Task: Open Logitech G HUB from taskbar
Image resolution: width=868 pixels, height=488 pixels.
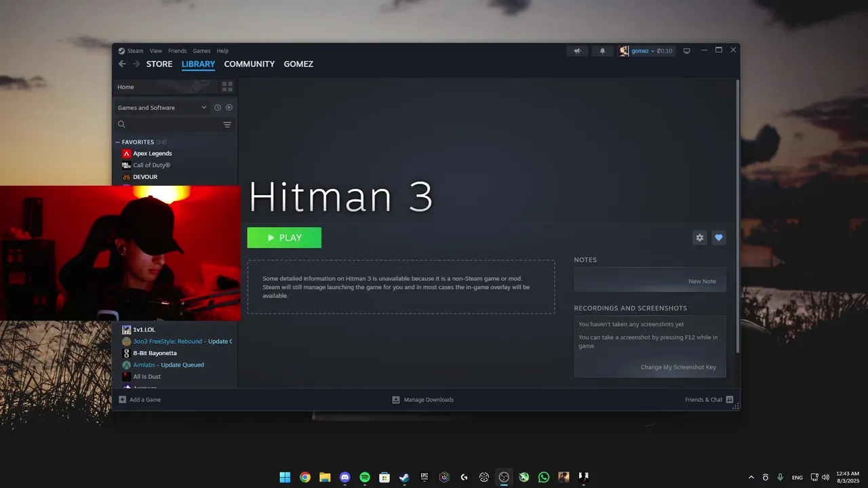Action: point(464,477)
